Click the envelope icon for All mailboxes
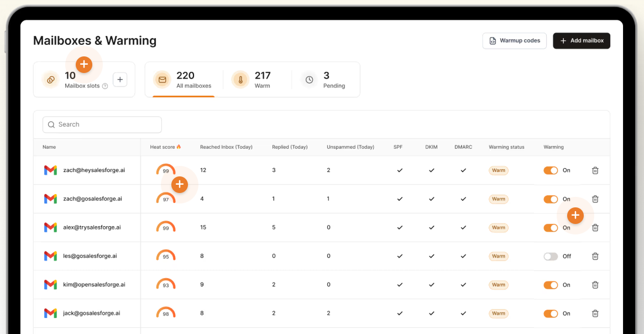This screenshot has width=644, height=334. 162,80
